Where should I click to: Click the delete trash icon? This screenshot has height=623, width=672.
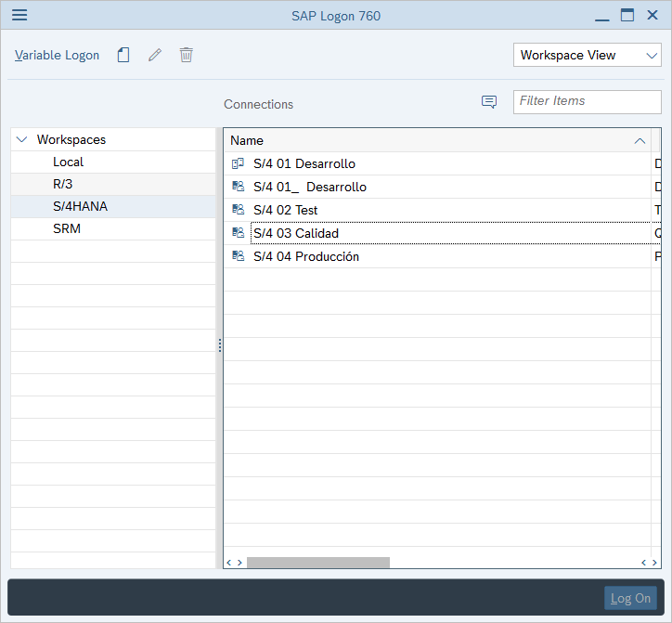tap(187, 55)
